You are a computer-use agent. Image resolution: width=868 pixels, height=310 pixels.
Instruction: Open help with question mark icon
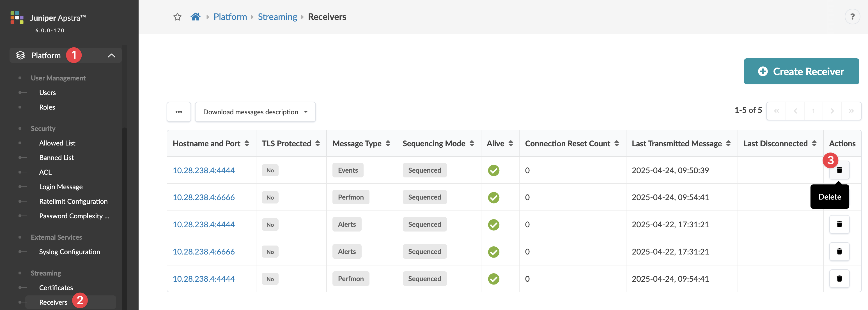coord(852,17)
